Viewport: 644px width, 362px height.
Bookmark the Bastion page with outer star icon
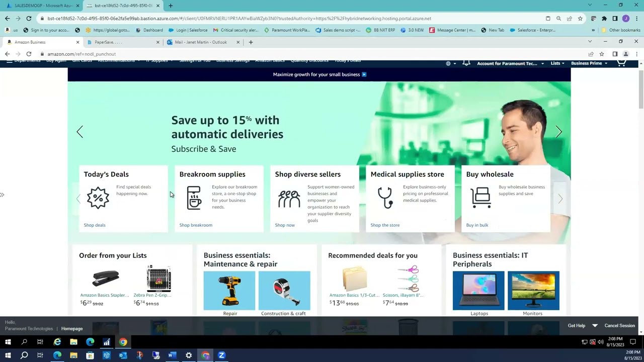(580, 19)
